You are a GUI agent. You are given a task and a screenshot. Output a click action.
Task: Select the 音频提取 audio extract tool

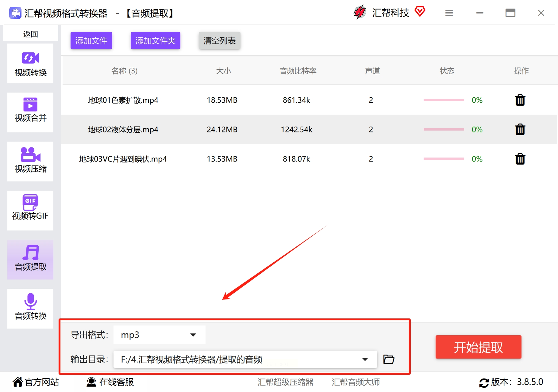(30, 260)
